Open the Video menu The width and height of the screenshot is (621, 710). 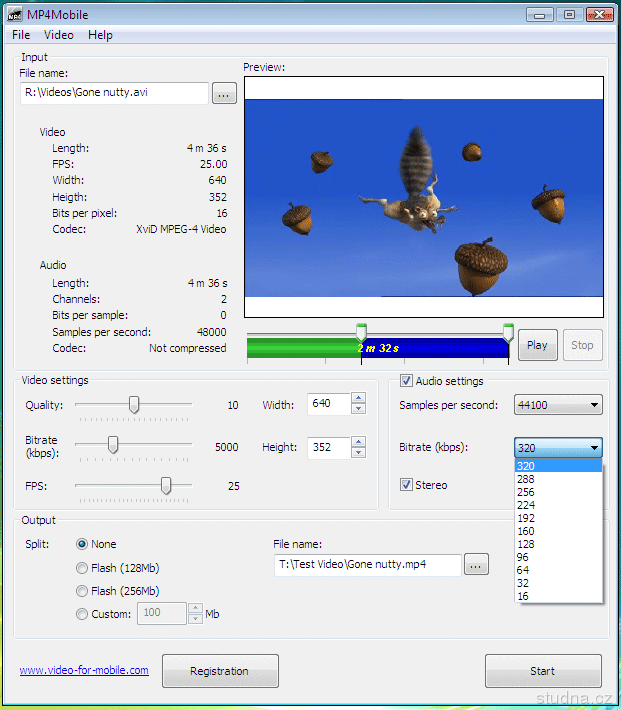[x=59, y=35]
